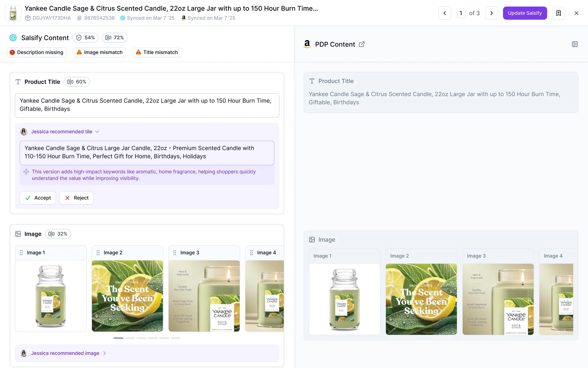588x368 pixels.
Task: Open PDP Image 3 feature list thumbnail
Action: tap(498, 299)
